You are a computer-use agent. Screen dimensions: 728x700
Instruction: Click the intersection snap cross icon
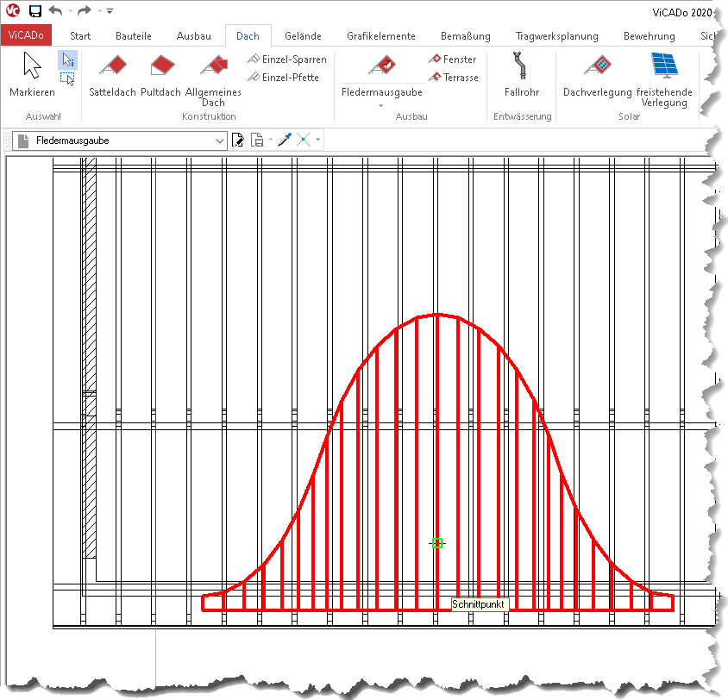(304, 140)
